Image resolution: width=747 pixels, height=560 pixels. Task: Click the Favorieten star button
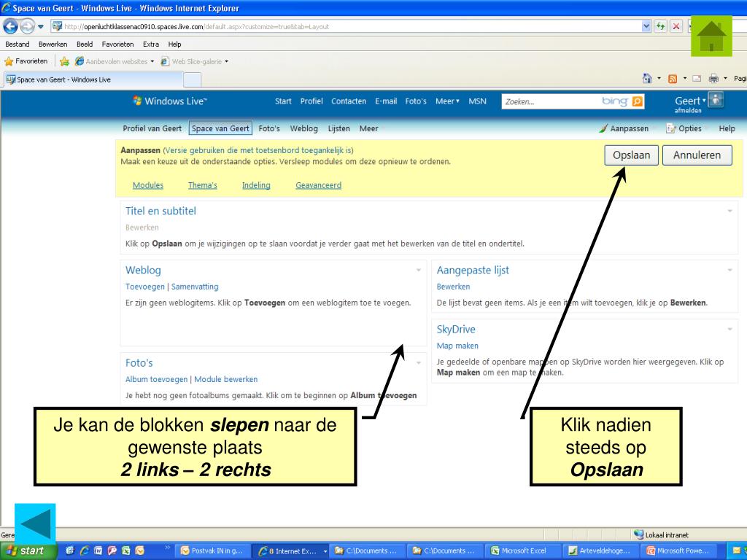(26, 61)
